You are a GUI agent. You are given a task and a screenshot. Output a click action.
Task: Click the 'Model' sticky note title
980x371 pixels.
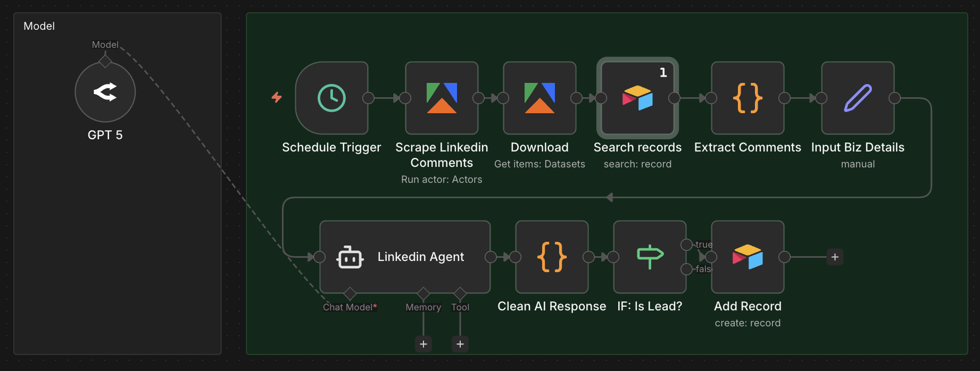click(x=39, y=26)
